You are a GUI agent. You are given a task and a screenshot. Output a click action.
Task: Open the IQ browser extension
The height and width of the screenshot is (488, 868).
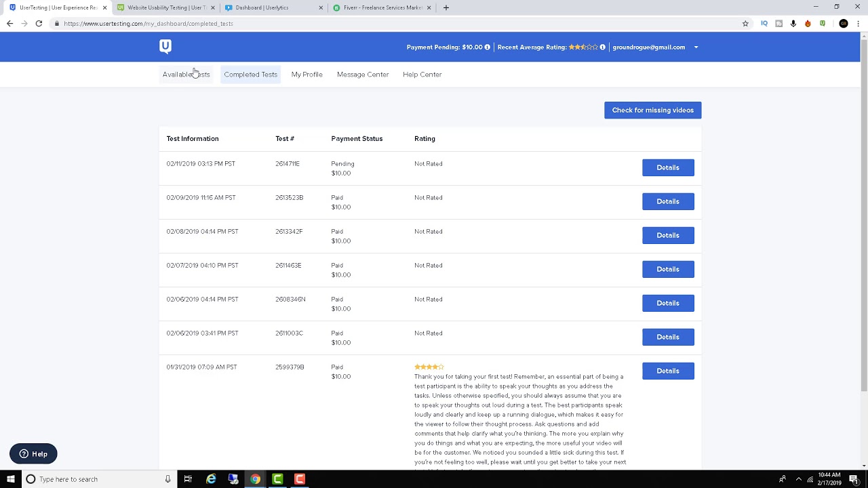pyautogui.click(x=764, y=23)
